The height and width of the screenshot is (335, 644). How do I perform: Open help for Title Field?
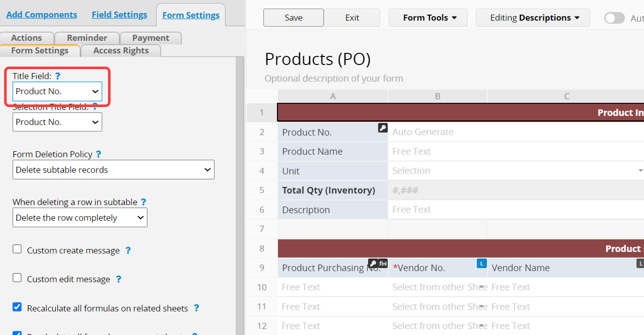point(58,76)
